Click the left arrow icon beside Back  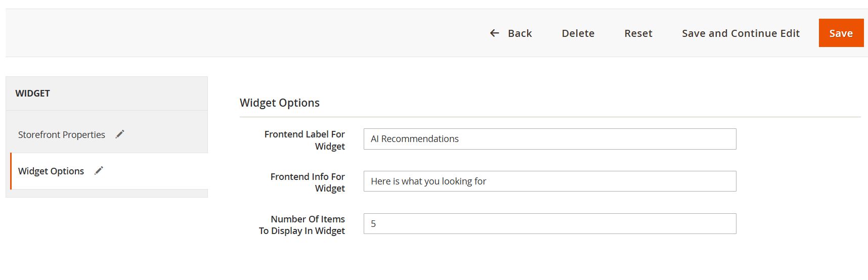[494, 33]
